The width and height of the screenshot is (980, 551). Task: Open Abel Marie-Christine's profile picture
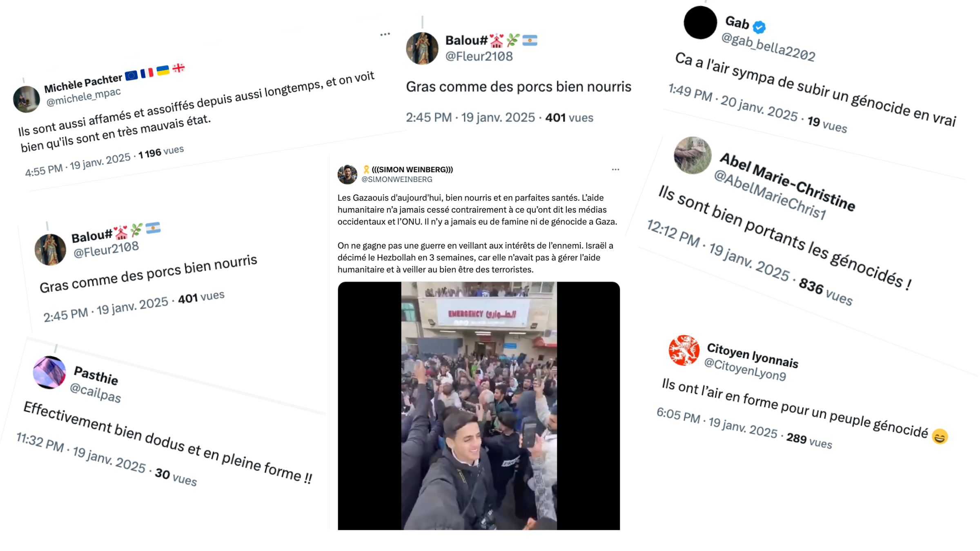point(693,156)
